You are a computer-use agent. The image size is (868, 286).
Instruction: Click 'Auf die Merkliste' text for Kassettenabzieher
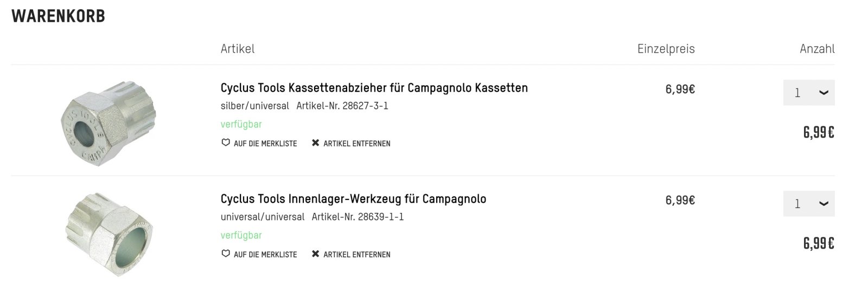pos(265,144)
